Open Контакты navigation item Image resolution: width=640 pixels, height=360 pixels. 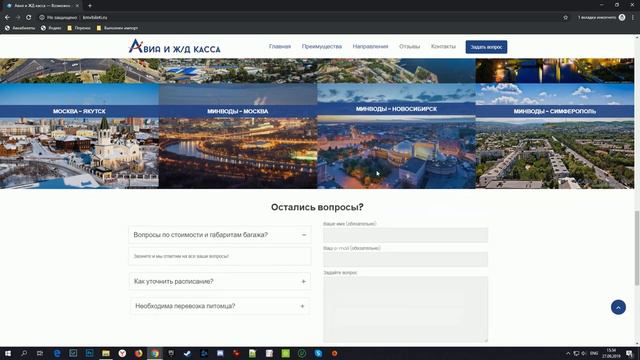[443, 47]
